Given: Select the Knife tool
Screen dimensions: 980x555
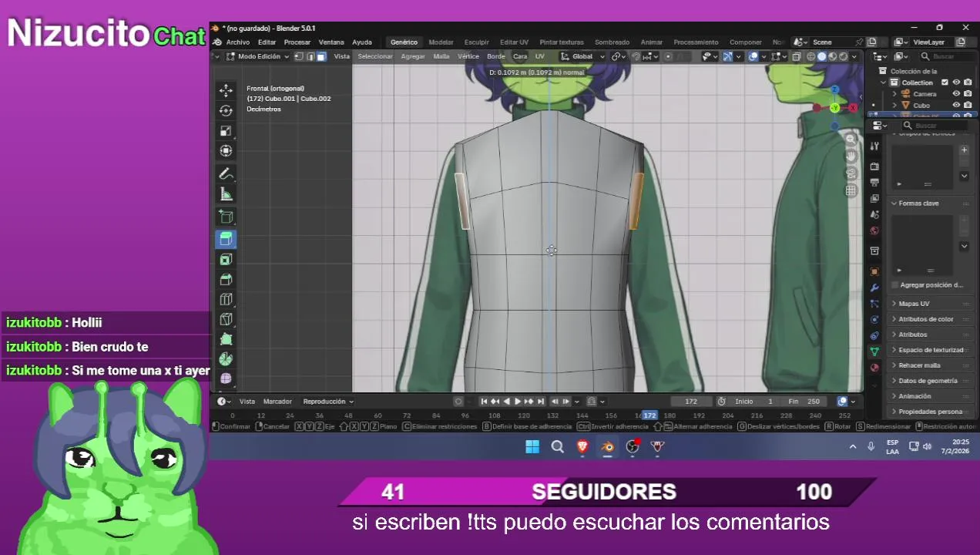Looking at the screenshot, I should pos(226,319).
